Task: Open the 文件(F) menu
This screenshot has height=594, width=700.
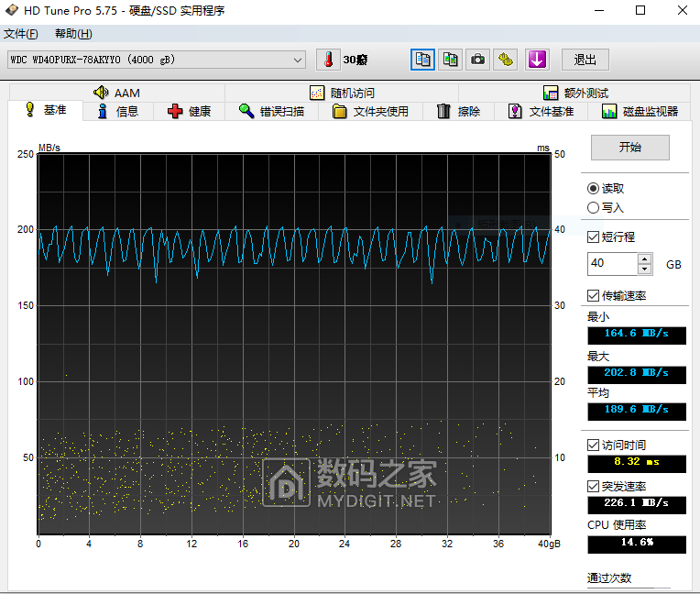Action: click(x=20, y=34)
